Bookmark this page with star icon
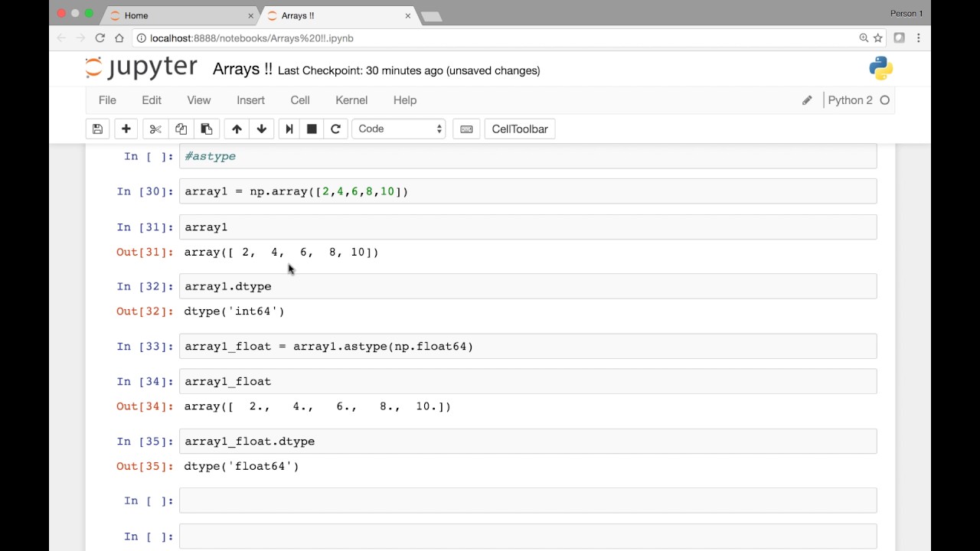 pos(878,37)
